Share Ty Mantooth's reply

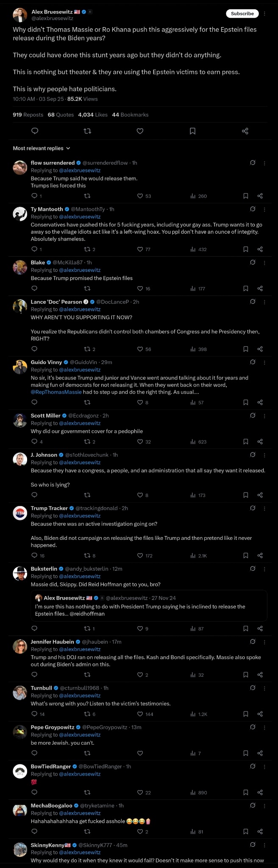tap(260, 249)
